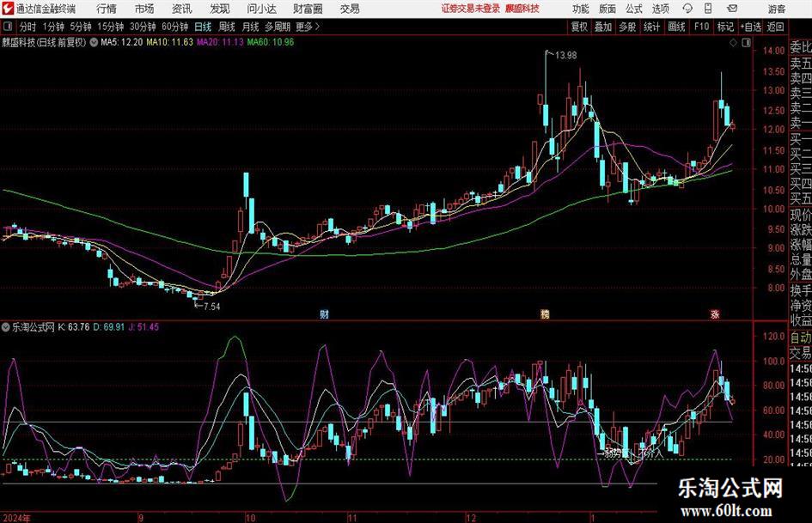Open the 功能 menu

581,9
